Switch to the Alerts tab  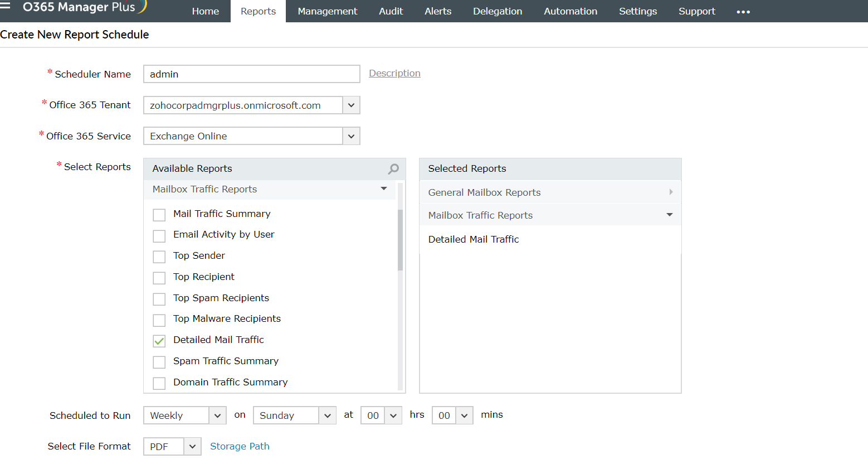pos(438,11)
